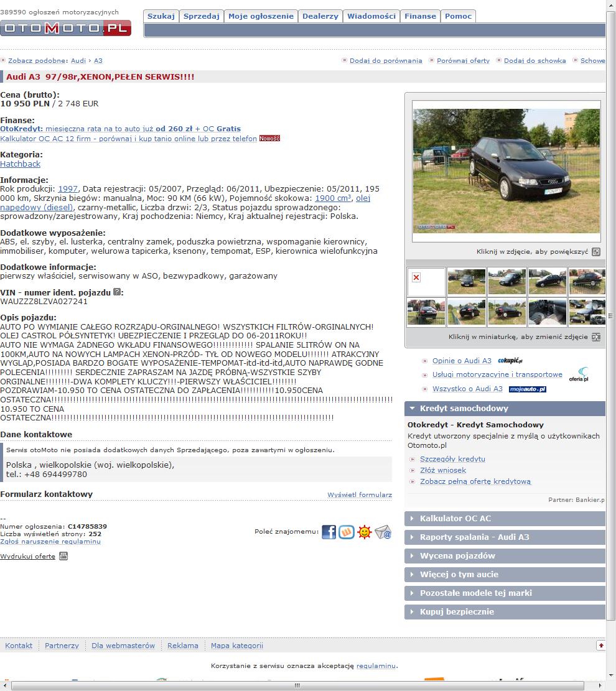Viewport: 616px width, 691px height.
Task: Send the listing by email envelope icon
Action: click(x=383, y=532)
